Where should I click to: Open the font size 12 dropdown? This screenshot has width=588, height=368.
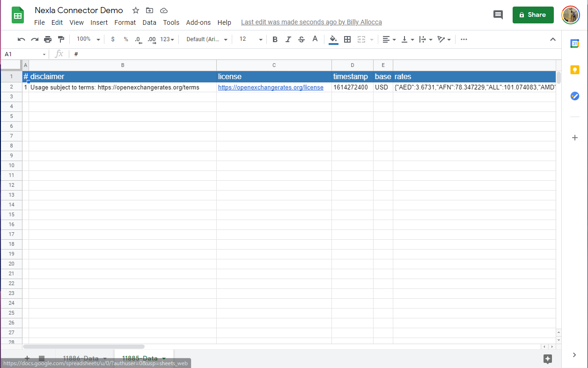click(x=251, y=39)
